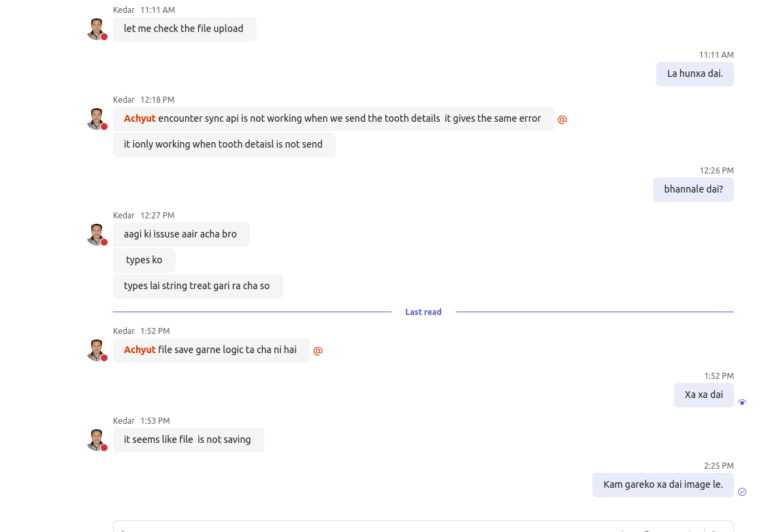The image size is (783, 532).
Task: Click the seen eye icon next to Xa xa dai
Action: pyautogui.click(x=742, y=403)
